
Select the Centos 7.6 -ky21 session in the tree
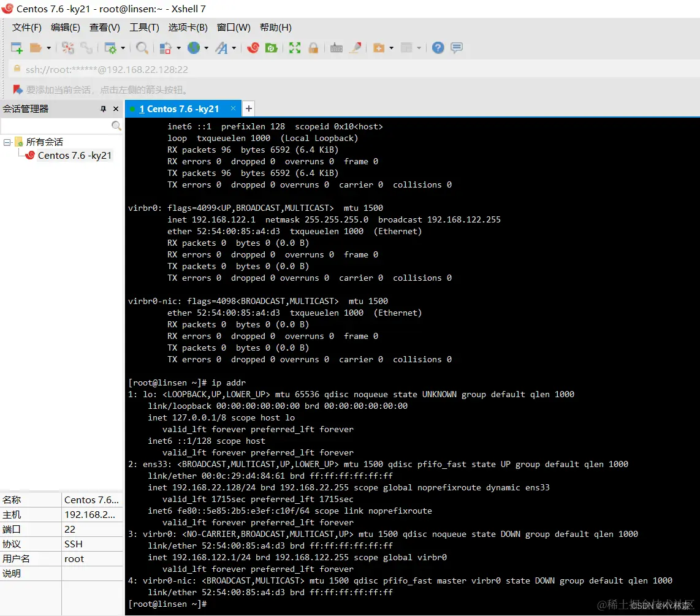coord(75,155)
